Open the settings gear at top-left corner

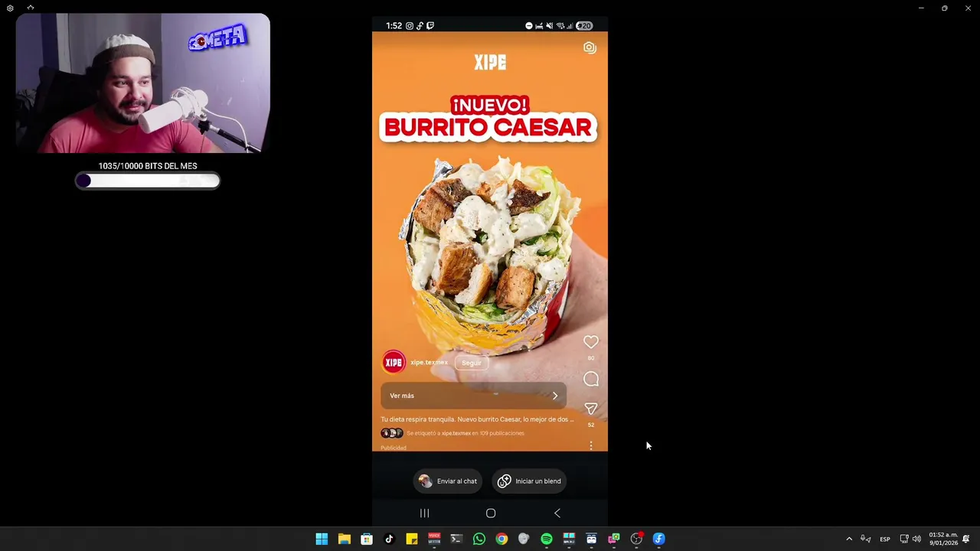[x=10, y=8]
